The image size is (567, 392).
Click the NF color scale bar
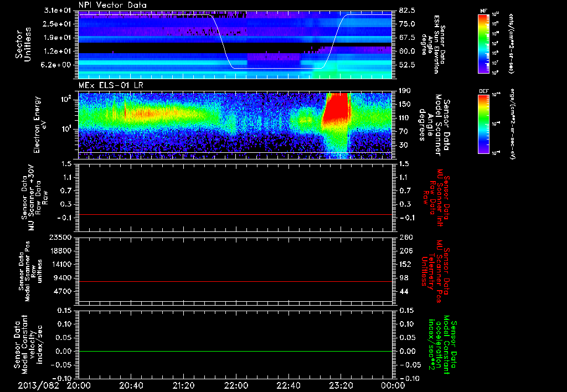click(484, 44)
